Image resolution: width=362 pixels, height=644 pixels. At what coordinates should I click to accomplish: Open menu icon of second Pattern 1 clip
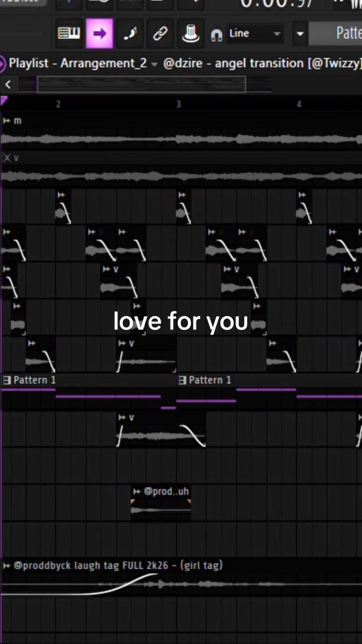pos(182,380)
